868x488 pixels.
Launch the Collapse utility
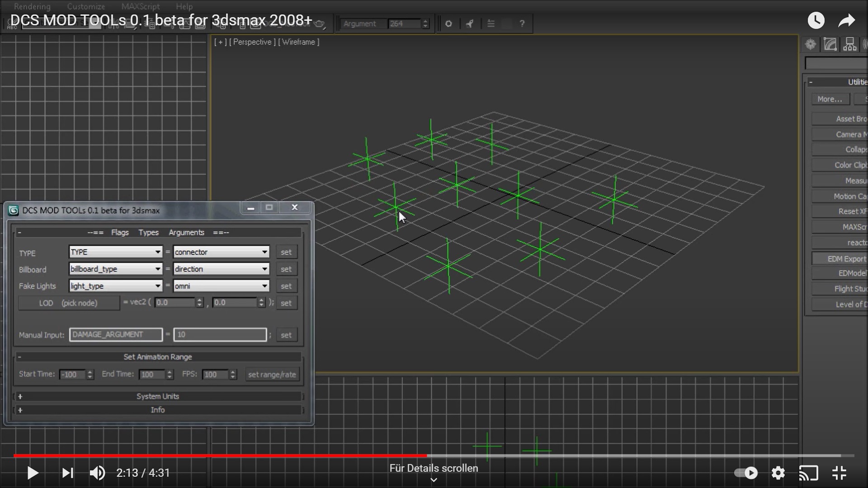point(840,150)
